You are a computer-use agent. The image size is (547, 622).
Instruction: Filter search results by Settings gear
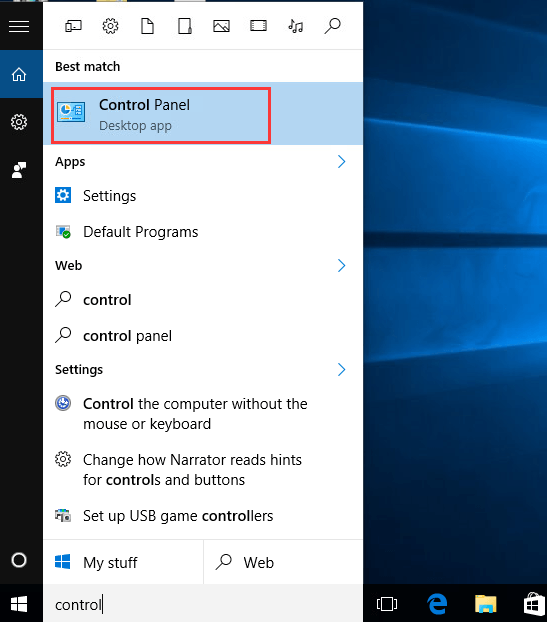[x=110, y=26]
